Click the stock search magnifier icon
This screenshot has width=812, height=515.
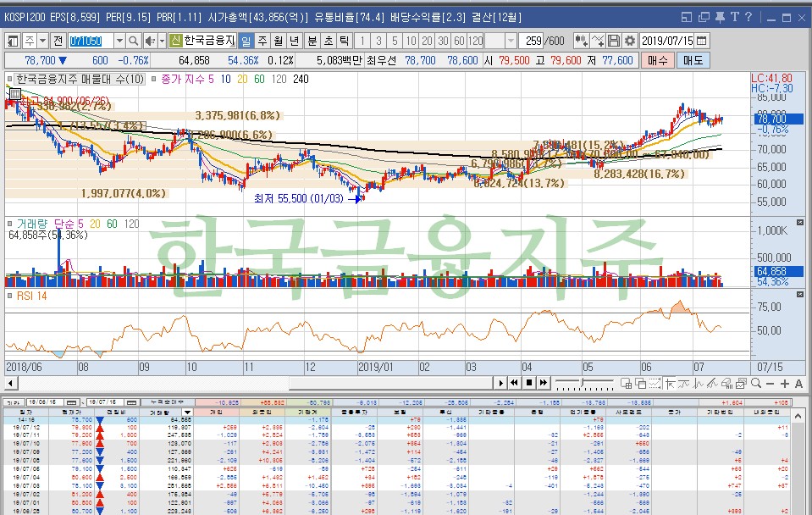133,41
